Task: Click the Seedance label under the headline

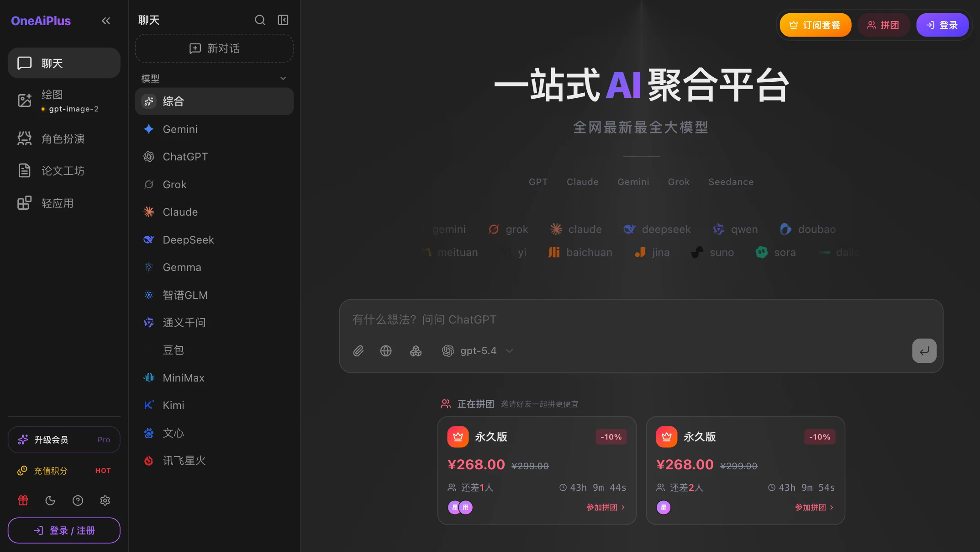Action: [731, 182]
